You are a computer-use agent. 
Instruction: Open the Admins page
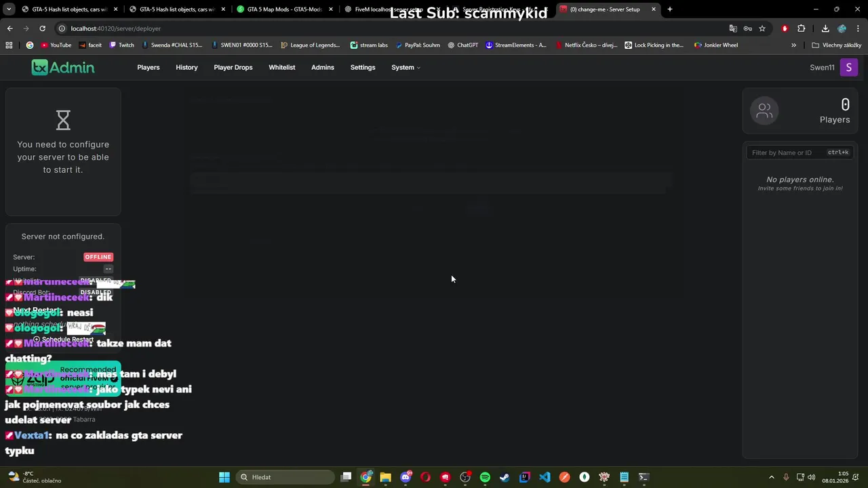pos(323,67)
